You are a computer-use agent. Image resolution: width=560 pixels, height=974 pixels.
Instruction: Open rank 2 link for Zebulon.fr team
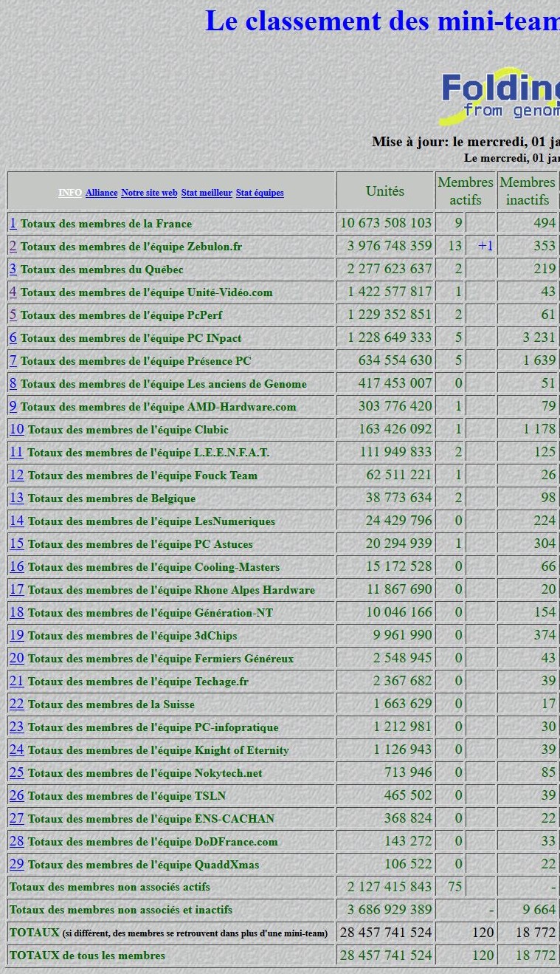pos(13,246)
